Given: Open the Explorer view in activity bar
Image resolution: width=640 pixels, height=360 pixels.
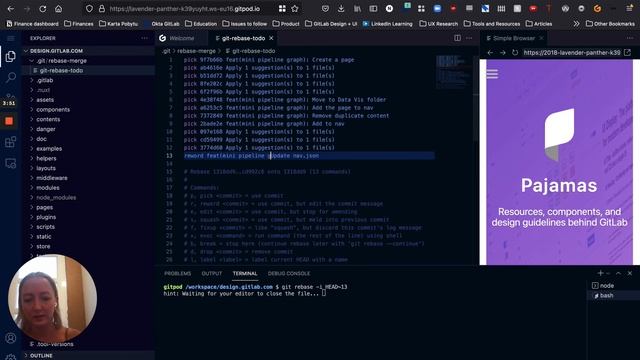Looking at the screenshot, I should (11, 56).
